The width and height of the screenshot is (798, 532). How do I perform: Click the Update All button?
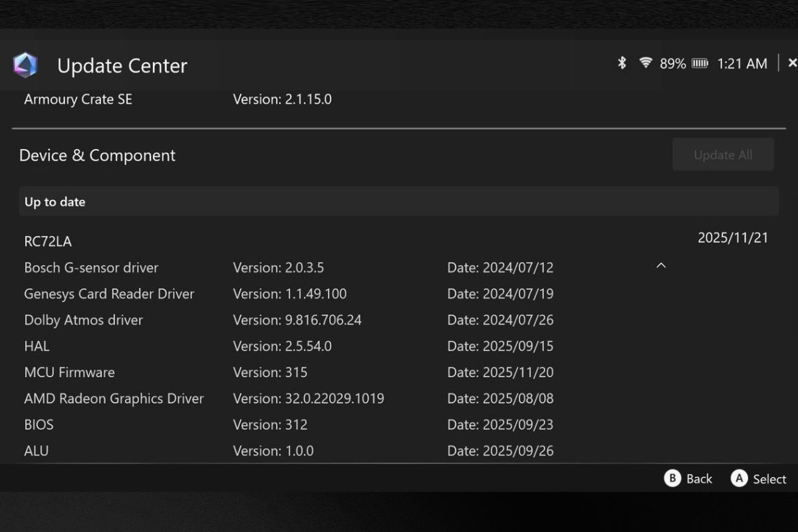[x=723, y=155]
